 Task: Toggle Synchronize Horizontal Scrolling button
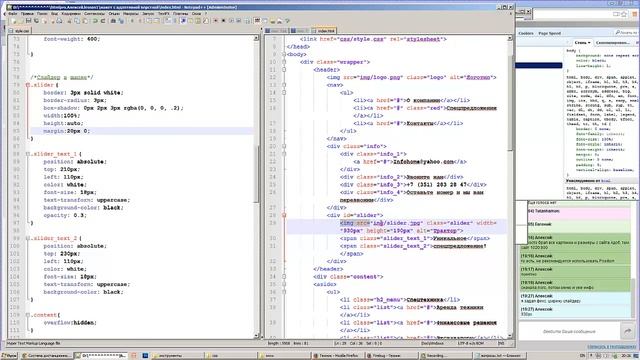pyautogui.click(x=156, y=20)
